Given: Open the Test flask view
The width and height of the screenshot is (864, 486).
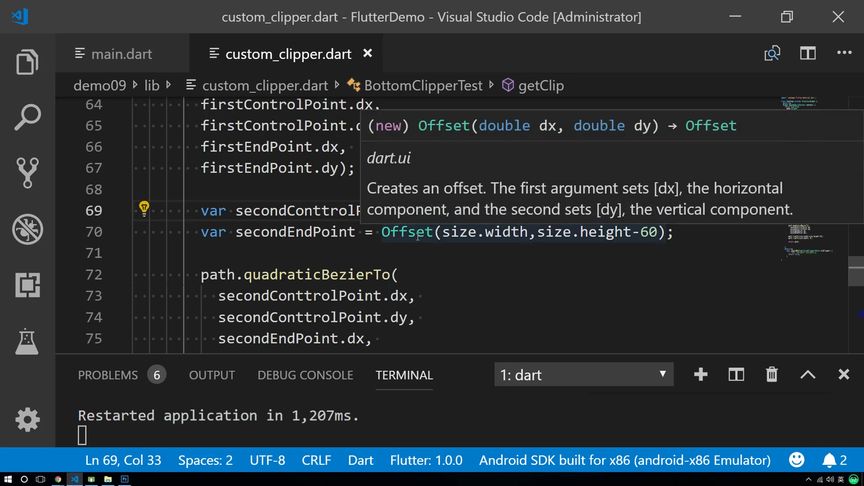Looking at the screenshot, I should pyautogui.click(x=27, y=341).
